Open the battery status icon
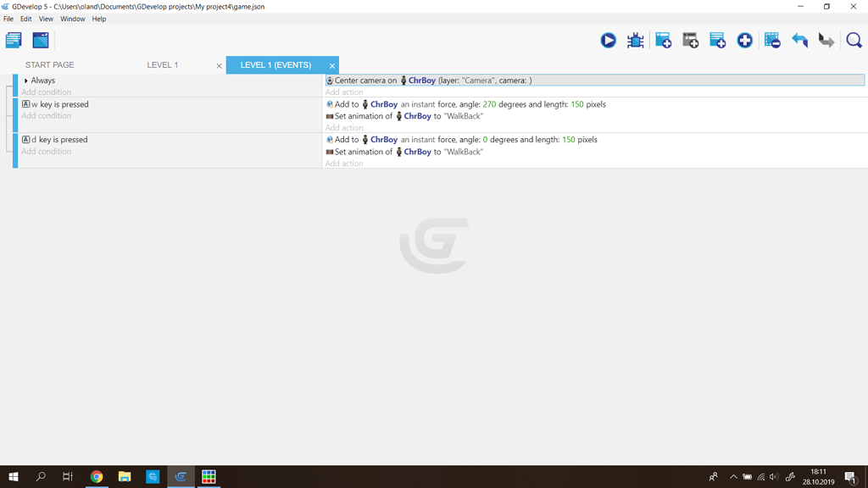Viewport: 868px width, 488px height. click(x=748, y=477)
